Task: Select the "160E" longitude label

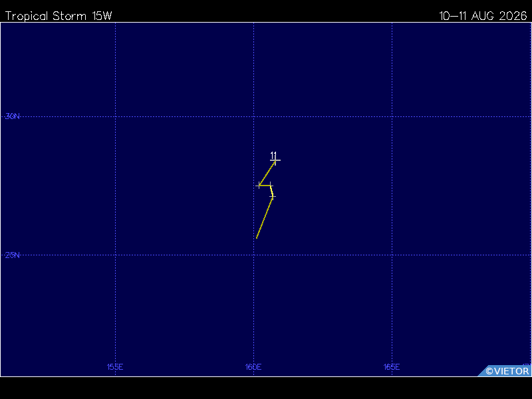Action: click(253, 367)
